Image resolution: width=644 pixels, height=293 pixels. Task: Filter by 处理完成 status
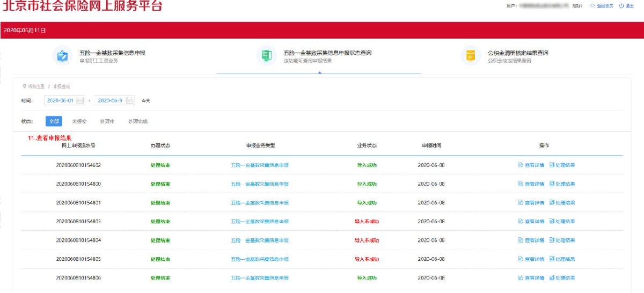point(137,122)
